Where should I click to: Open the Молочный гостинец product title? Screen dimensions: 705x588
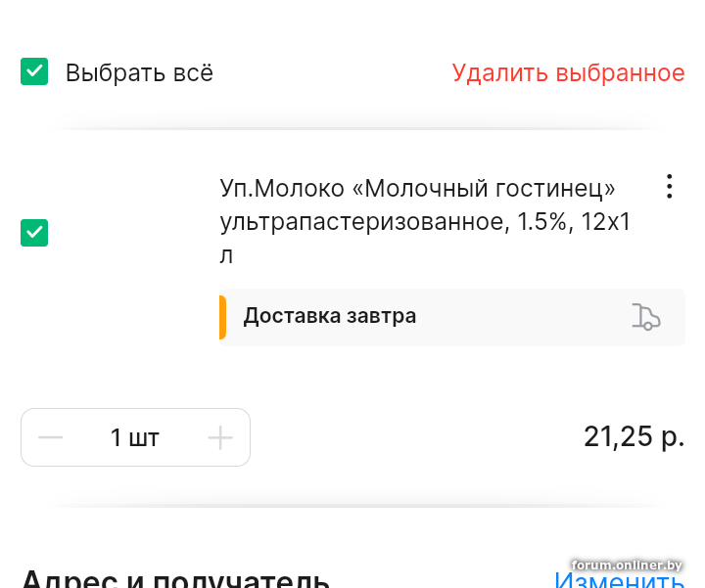click(425, 222)
